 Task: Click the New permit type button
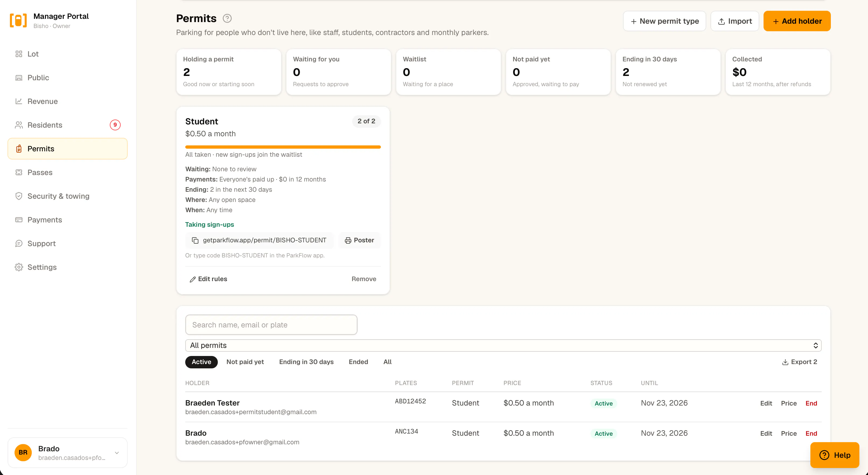pos(664,21)
